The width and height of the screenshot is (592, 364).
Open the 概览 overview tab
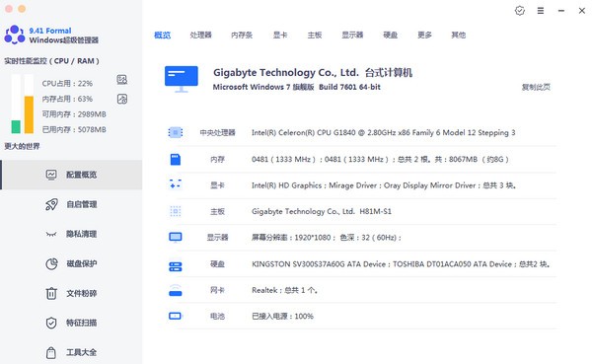163,36
